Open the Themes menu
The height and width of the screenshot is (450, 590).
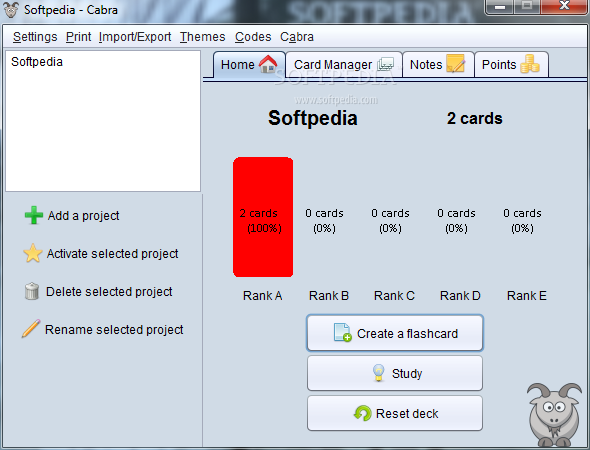(202, 37)
